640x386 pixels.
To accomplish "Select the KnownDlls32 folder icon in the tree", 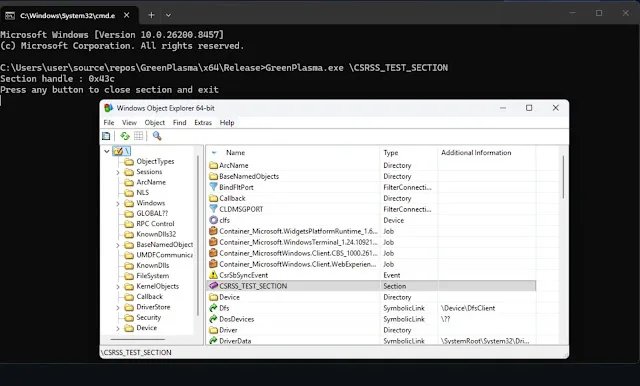I will [129, 234].
